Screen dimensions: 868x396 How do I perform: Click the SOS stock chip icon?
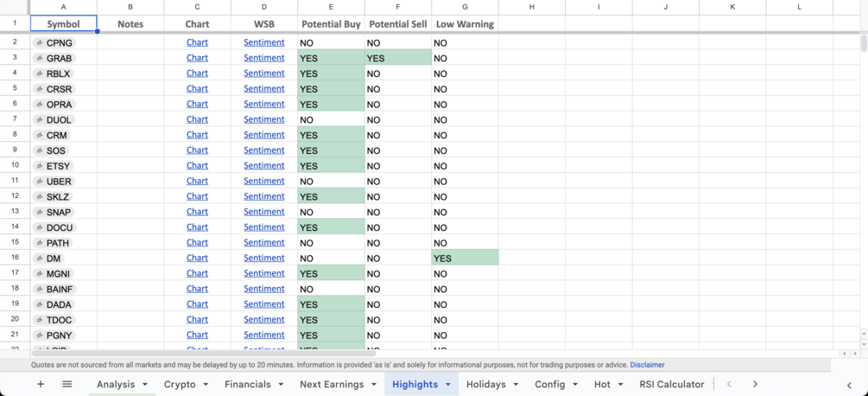tap(40, 150)
